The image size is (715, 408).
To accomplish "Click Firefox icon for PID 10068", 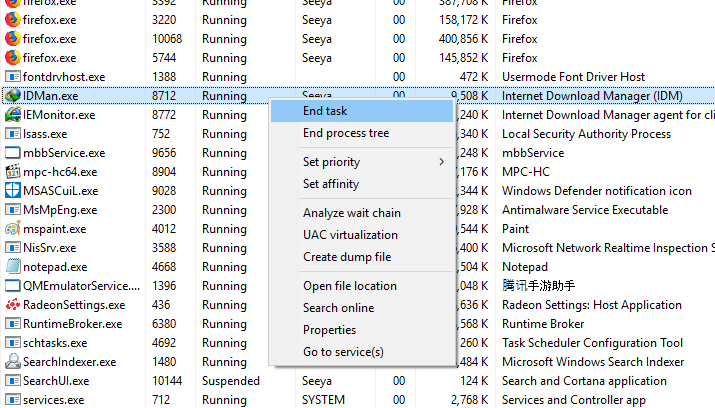I will click(12, 39).
